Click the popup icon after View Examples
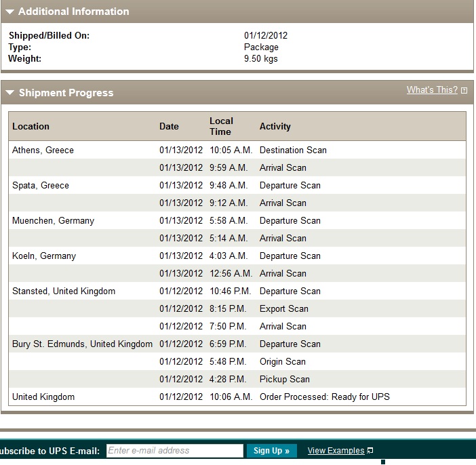Viewport: 476px width, 465px height. pyautogui.click(x=370, y=451)
